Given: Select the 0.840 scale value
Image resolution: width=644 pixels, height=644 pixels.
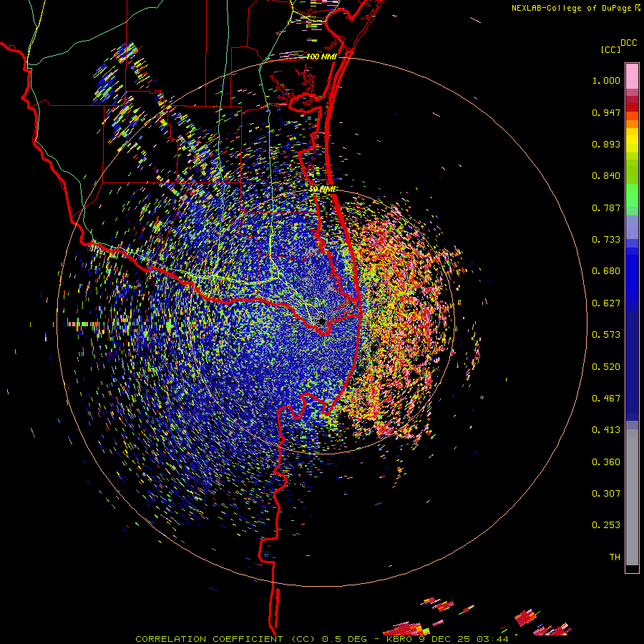Looking at the screenshot, I should coord(606,176).
